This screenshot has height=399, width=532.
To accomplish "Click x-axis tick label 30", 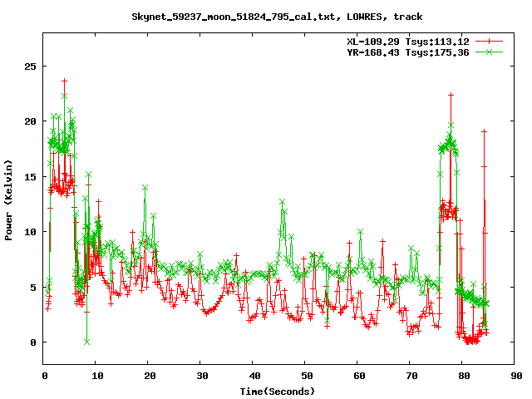I will point(202,376).
